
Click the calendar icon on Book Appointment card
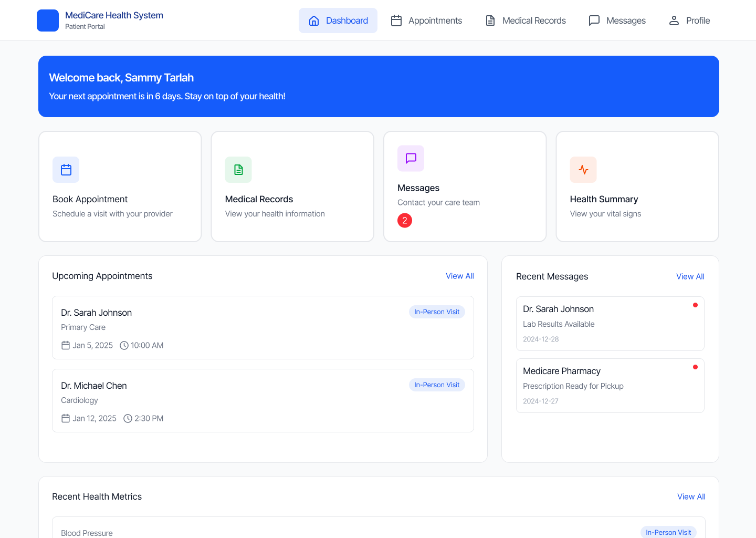point(66,170)
